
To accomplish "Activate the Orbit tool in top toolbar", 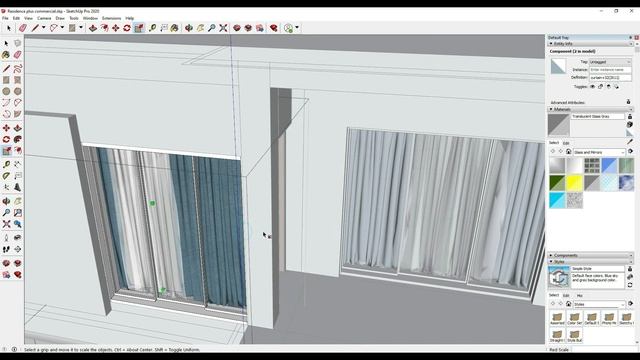I will [x=189, y=28].
